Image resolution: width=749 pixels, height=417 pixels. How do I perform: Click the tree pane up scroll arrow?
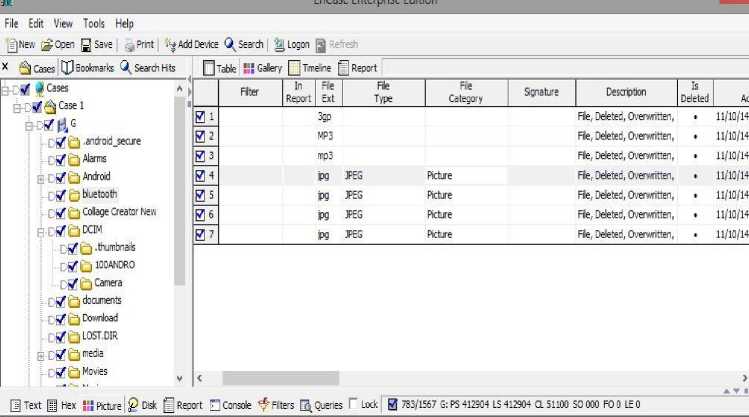(x=180, y=88)
